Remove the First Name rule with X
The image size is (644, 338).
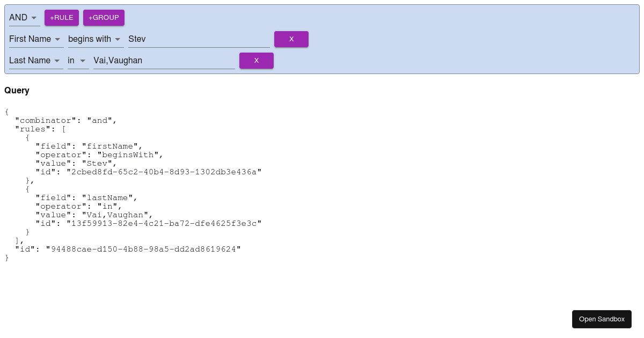click(291, 39)
